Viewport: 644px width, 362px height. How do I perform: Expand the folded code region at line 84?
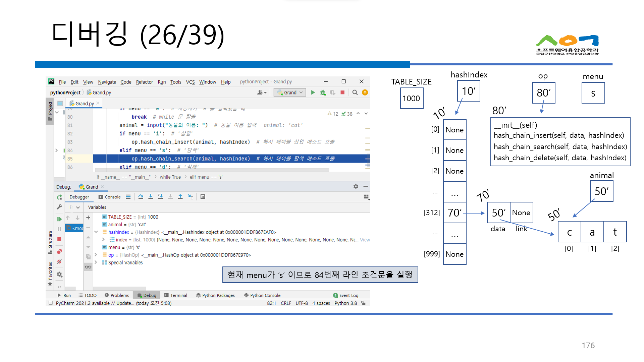[56, 150]
